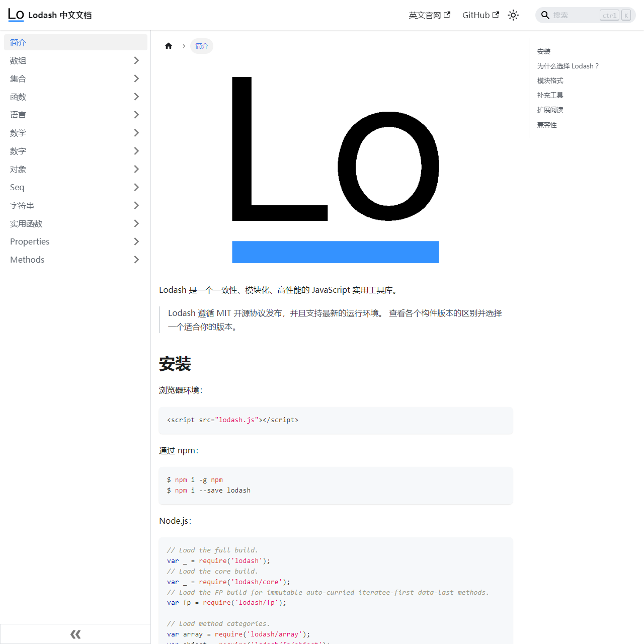Expand the 字符串 chevron arrow

click(136, 205)
